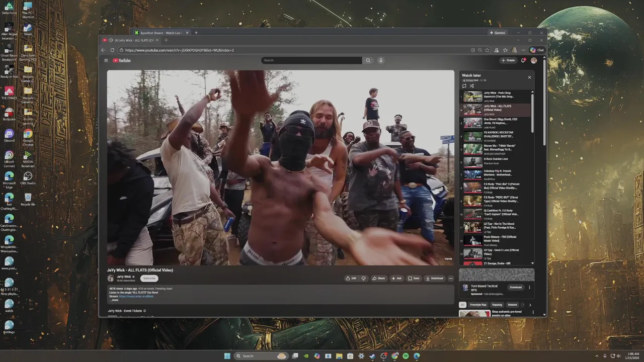Screen dimensions: 644x362
Task: Close the kyootbot Stream tab
Action: (187, 33)
